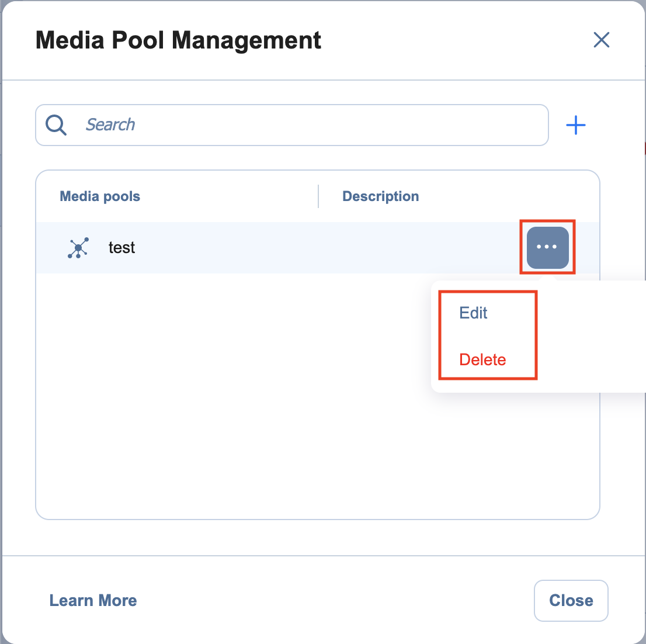The image size is (646, 644).
Task: Close dialog using the X icon
Action: click(601, 40)
